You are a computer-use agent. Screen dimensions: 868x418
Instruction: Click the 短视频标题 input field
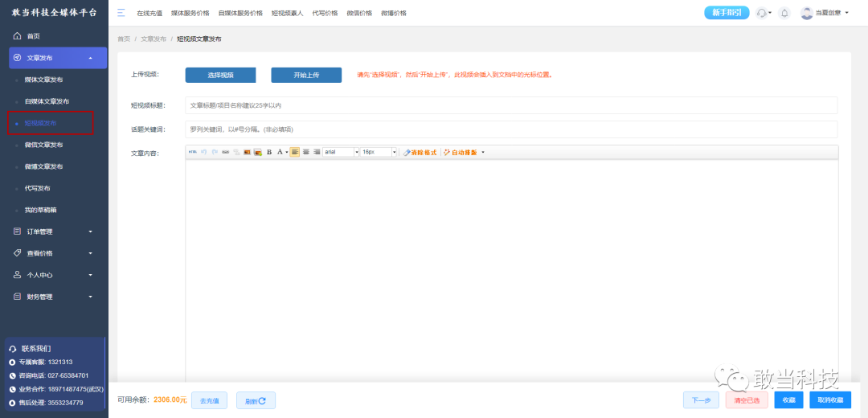coord(511,105)
